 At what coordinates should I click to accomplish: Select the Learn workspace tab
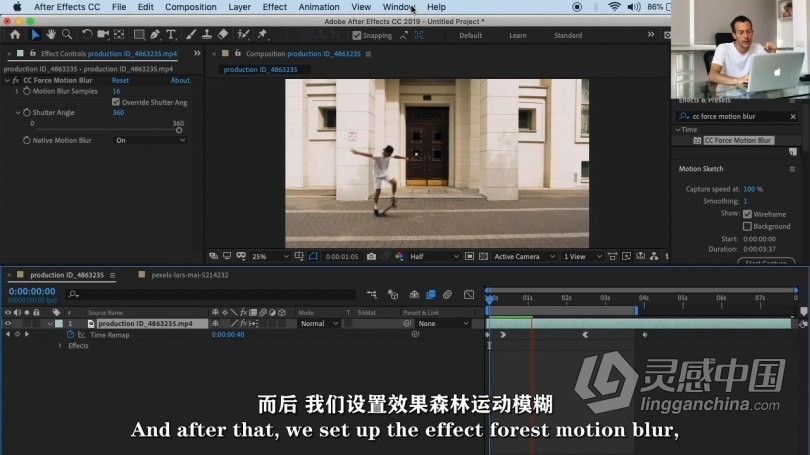[x=518, y=35]
